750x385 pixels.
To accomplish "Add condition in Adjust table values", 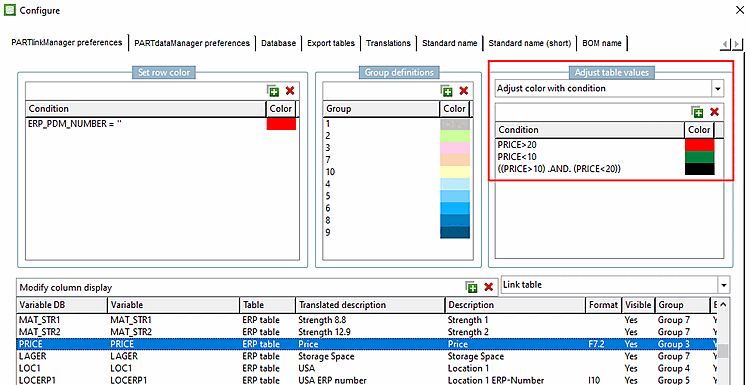I will pyautogui.click(x=697, y=112).
